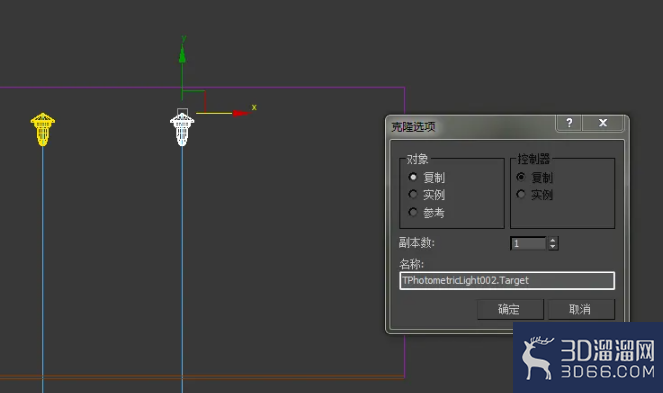This screenshot has height=393, width=663.
Task: Cancel clone with 取消 button
Action: pos(581,309)
